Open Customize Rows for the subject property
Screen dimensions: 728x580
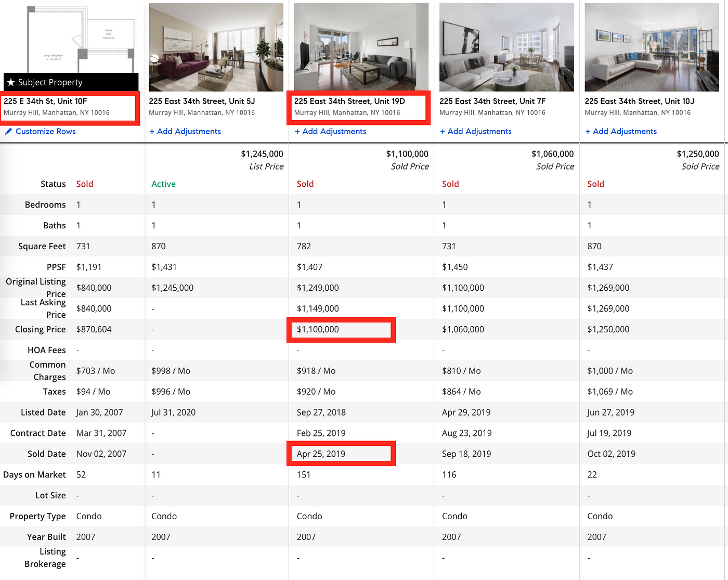[x=44, y=131]
